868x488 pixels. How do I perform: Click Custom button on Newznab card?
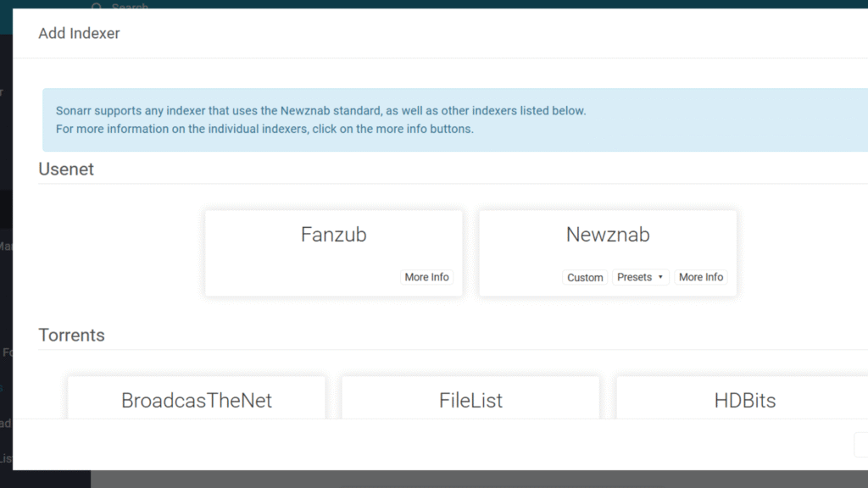[585, 277]
